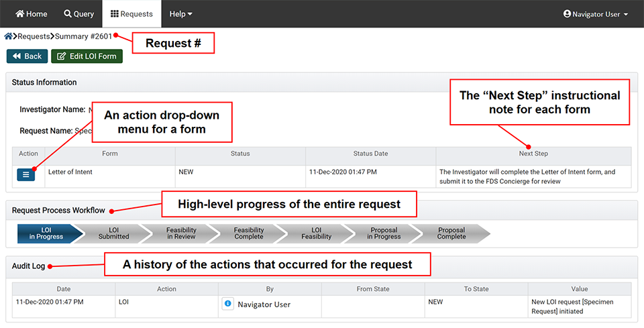
Task: Click the NEW status cell for Letter of Intent
Action: 240,176
